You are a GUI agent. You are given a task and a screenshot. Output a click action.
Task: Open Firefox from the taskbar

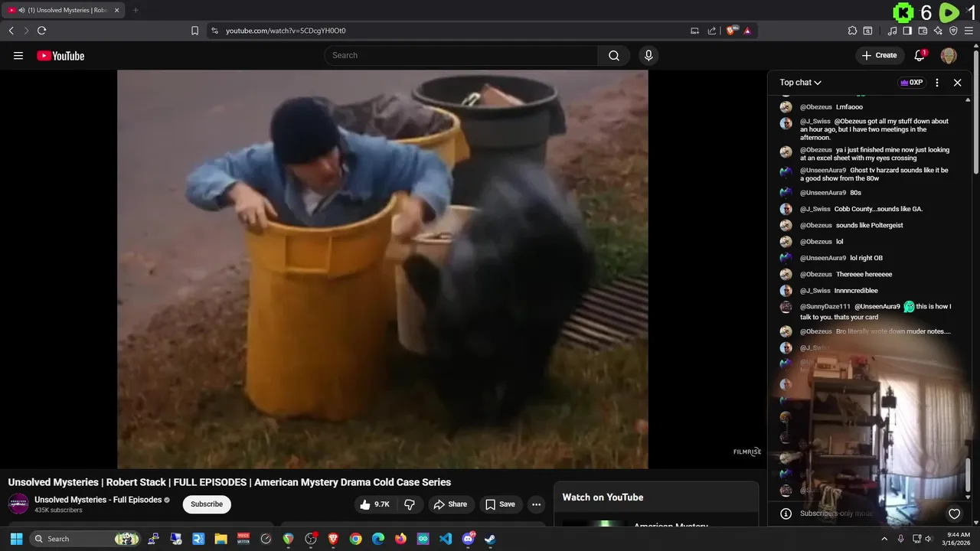(400, 539)
